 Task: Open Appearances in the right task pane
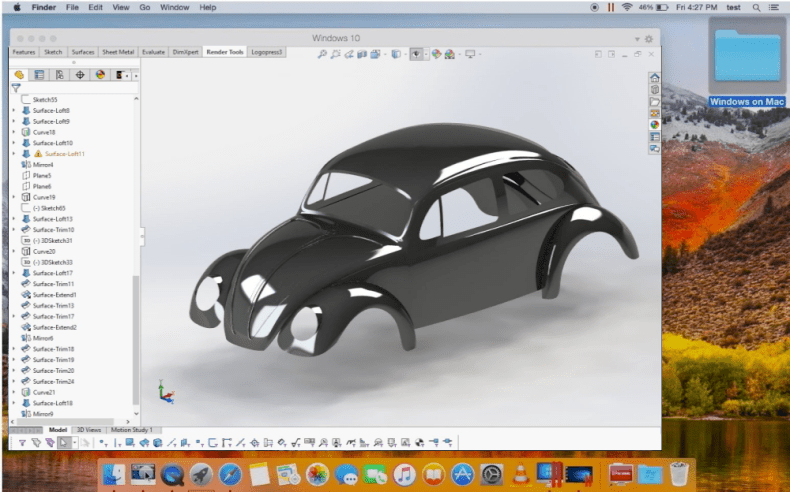coord(654,124)
